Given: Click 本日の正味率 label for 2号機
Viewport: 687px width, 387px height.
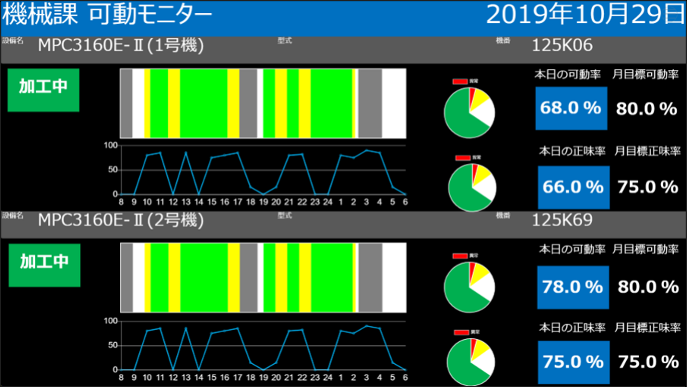Looking at the screenshot, I should click(x=572, y=328).
